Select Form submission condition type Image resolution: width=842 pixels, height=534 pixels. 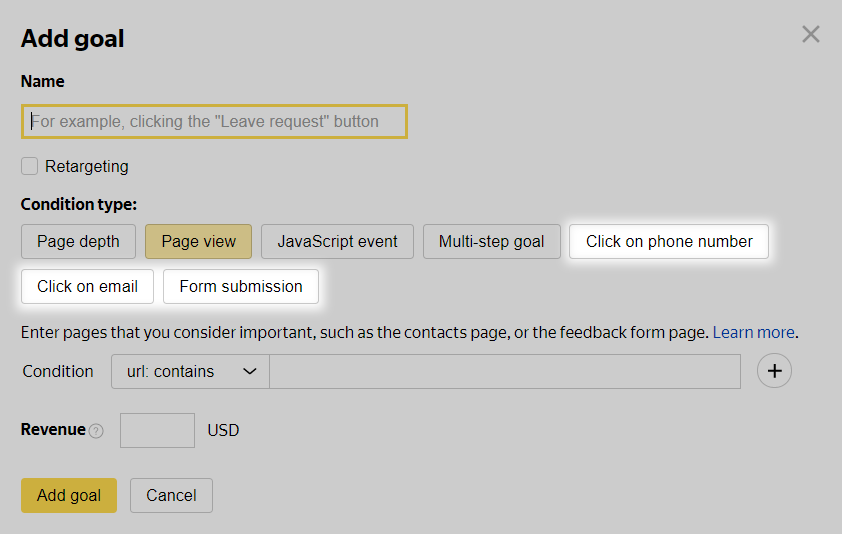241,286
